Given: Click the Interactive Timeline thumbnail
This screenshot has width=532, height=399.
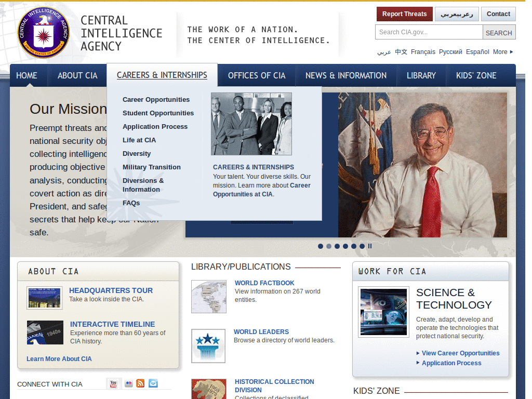Looking at the screenshot, I should coord(45,332).
